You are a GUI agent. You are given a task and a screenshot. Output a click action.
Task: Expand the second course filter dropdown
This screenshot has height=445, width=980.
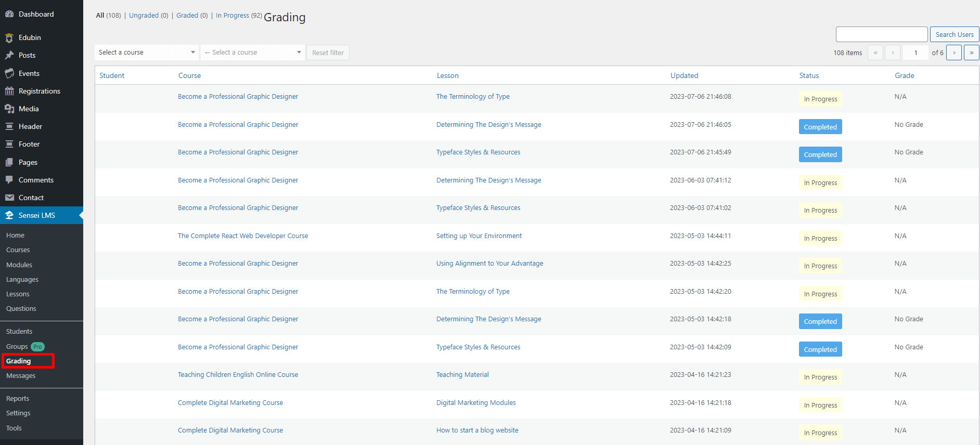tap(252, 53)
